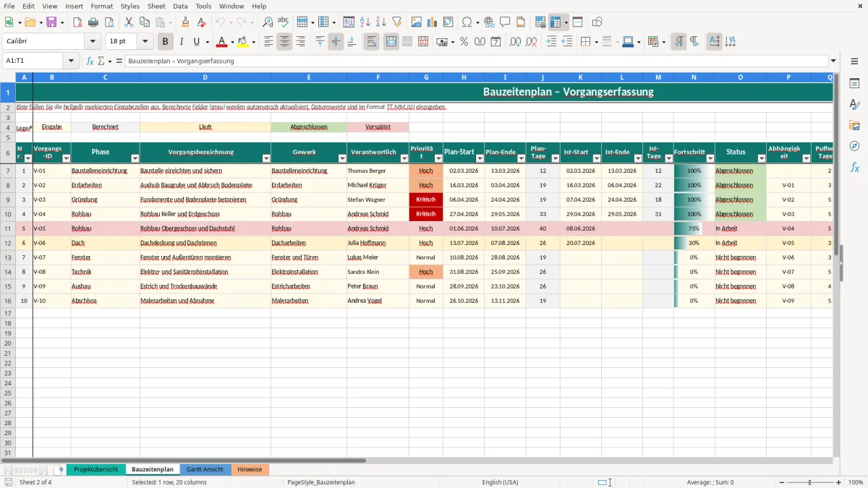
Task: Toggle Merge and Center Cells button
Action: click(391, 42)
